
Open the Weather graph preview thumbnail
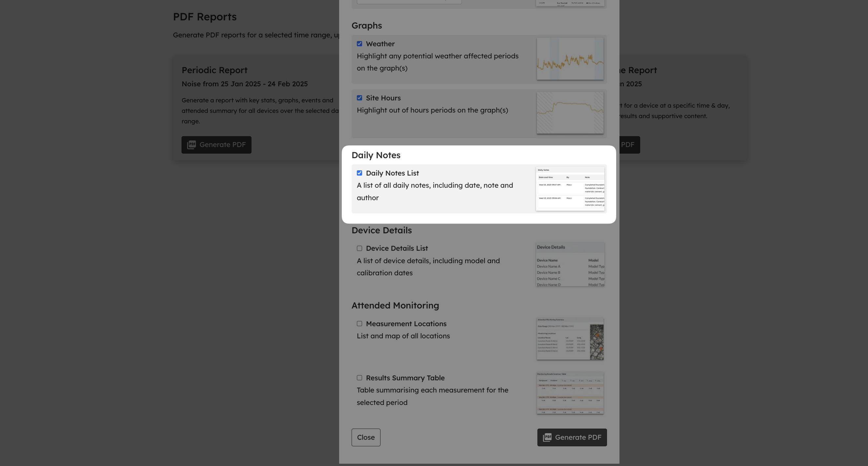click(x=570, y=59)
